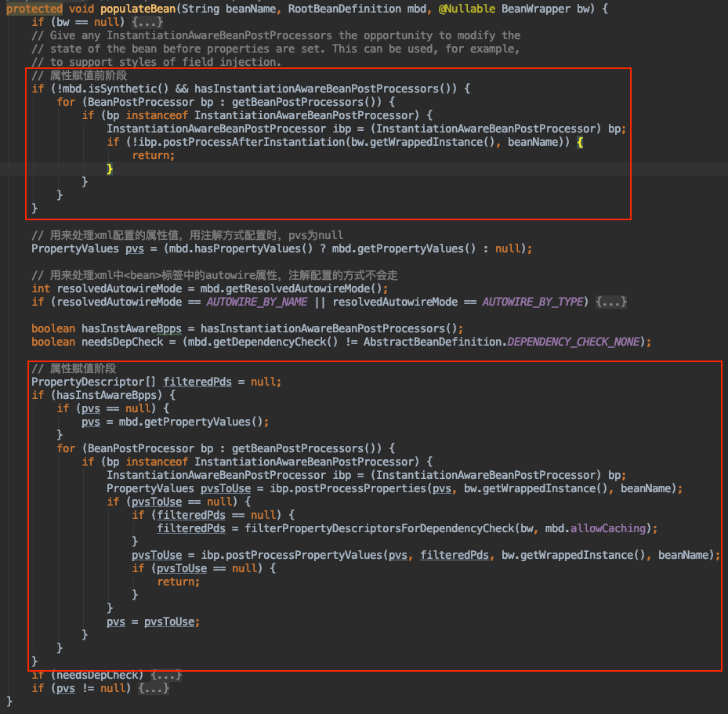Click the allowCaching field reference
728x714 pixels.
coord(607,528)
